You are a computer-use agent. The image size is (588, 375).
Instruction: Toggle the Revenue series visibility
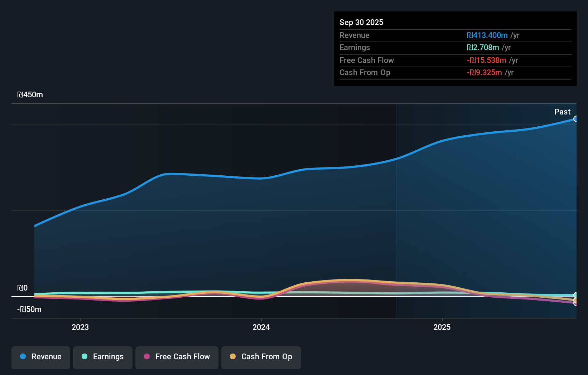40,357
